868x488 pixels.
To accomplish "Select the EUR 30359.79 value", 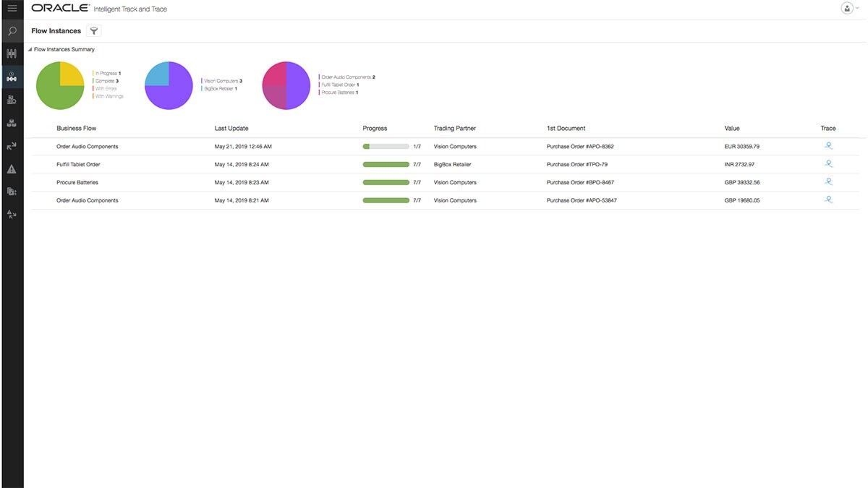I will click(742, 146).
